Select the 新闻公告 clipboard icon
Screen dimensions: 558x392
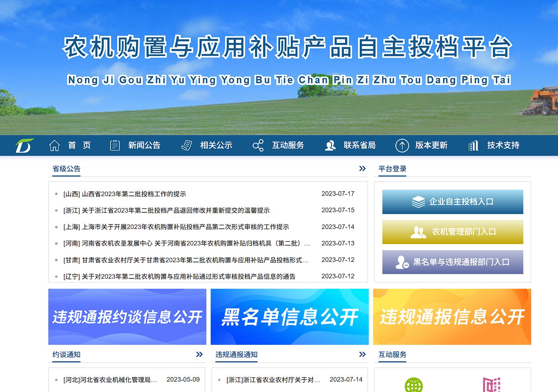point(114,145)
